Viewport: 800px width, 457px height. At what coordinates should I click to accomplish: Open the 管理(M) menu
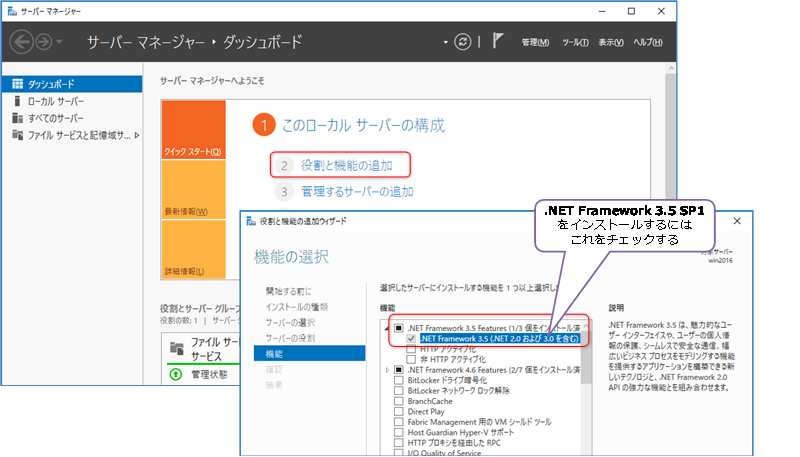[535, 42]
